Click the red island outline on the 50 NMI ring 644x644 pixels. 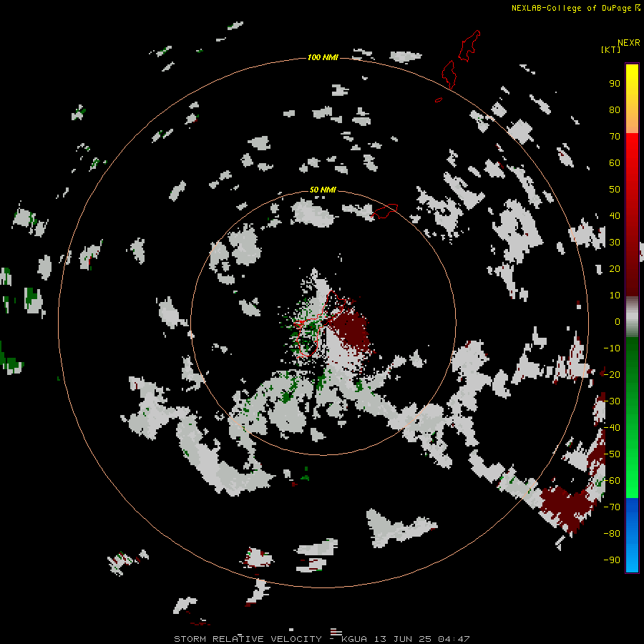tap(385, 211)
